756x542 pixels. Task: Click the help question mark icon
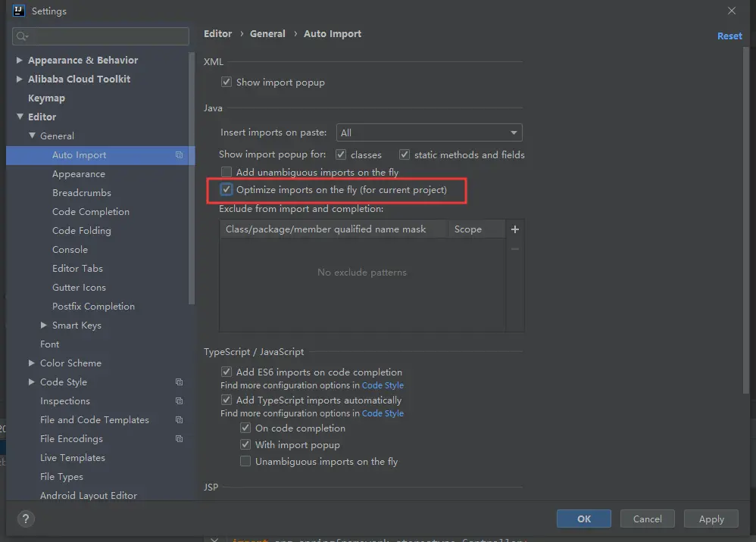tap(26, 519)
